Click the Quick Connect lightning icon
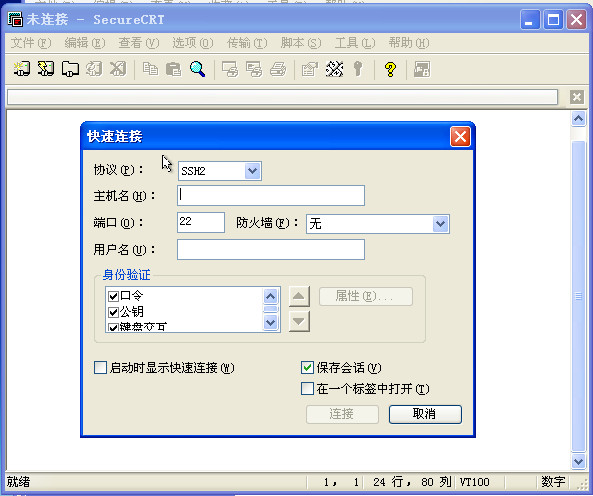 [x=46, y=69]
